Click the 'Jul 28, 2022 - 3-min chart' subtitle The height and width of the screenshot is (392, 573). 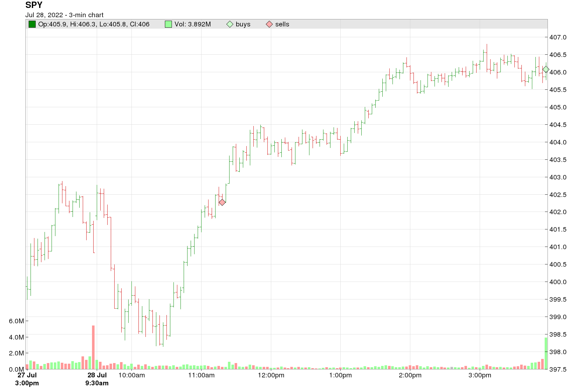(x=64, y=15)
